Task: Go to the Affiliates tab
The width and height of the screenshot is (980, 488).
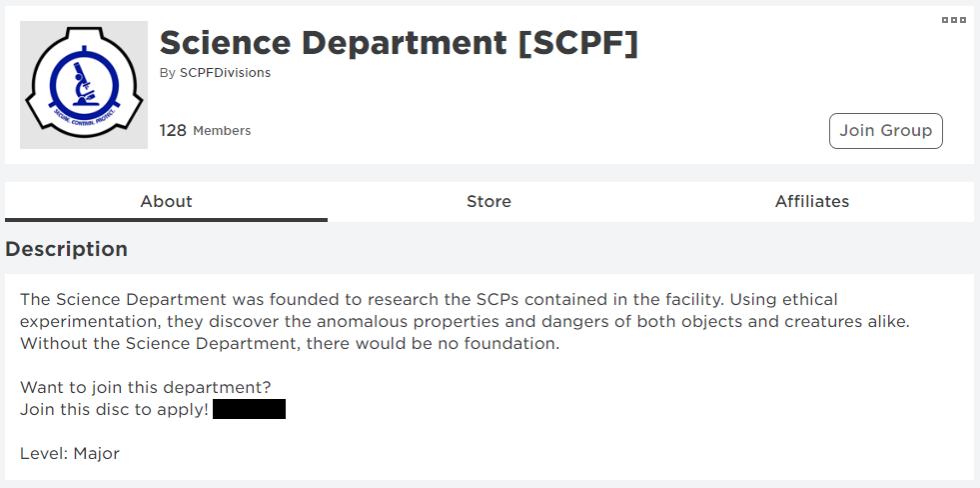Action: (811, 201)
